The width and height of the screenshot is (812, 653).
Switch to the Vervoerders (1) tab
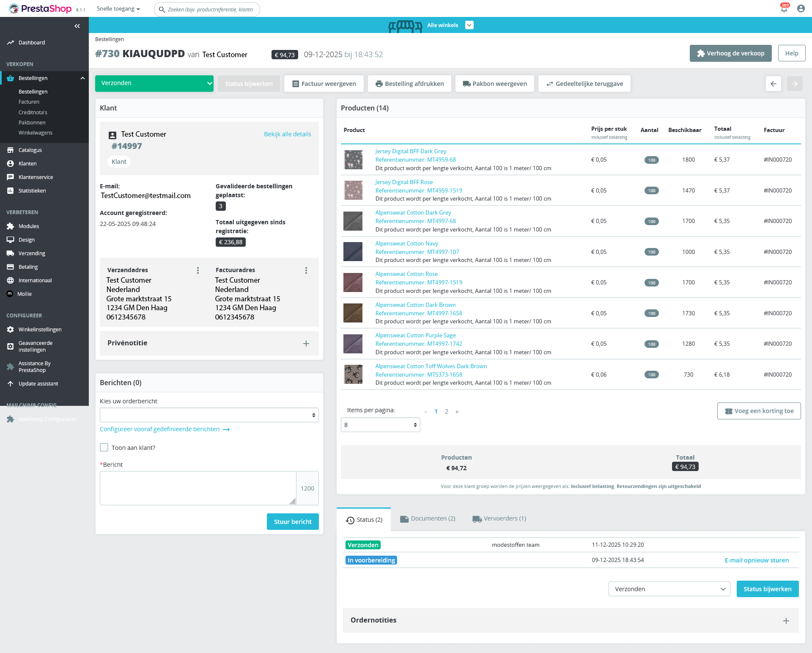tap(499, 519)
